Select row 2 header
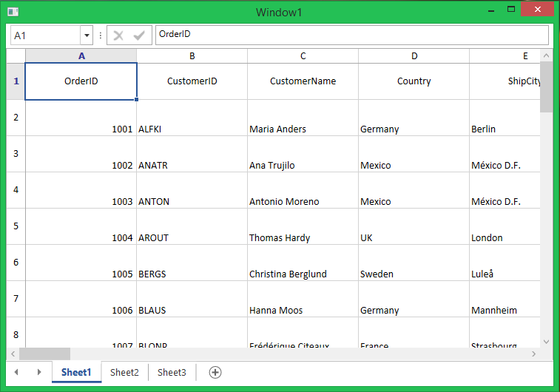The width and height of the screenshot is (560, 392). pos(16,118)
